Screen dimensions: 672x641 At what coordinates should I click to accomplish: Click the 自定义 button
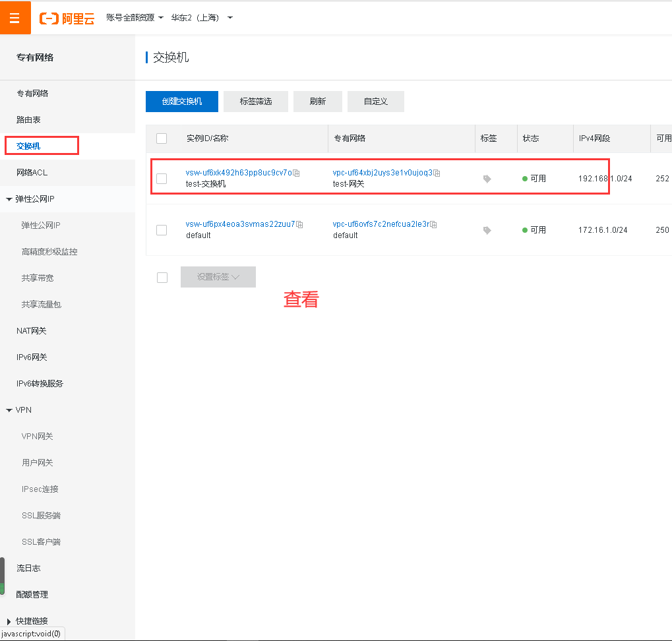point(376,101)
